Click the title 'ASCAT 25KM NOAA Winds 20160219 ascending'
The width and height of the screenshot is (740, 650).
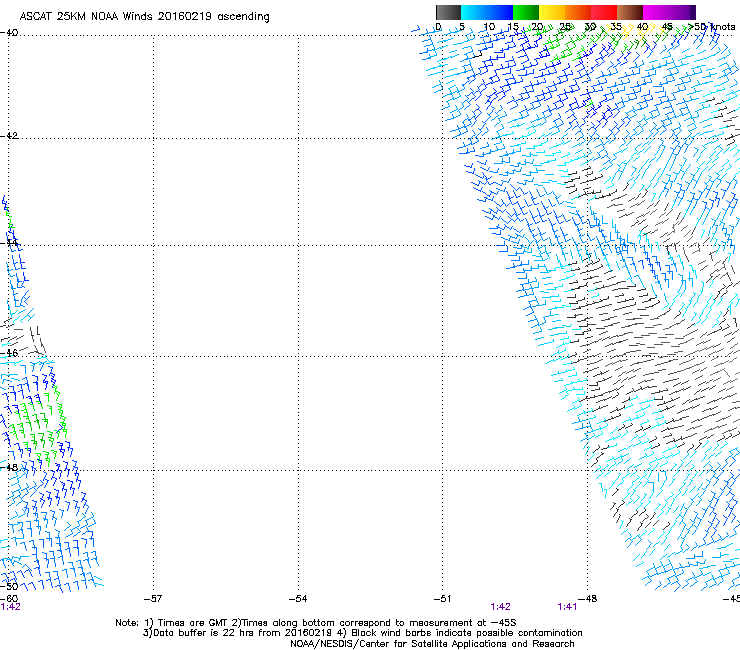144,17
